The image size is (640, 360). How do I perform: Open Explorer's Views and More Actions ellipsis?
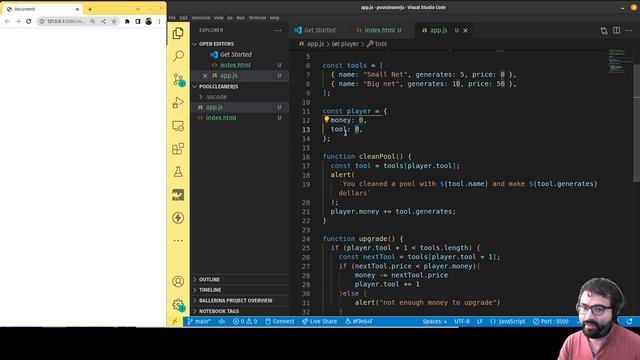[278, 30]
